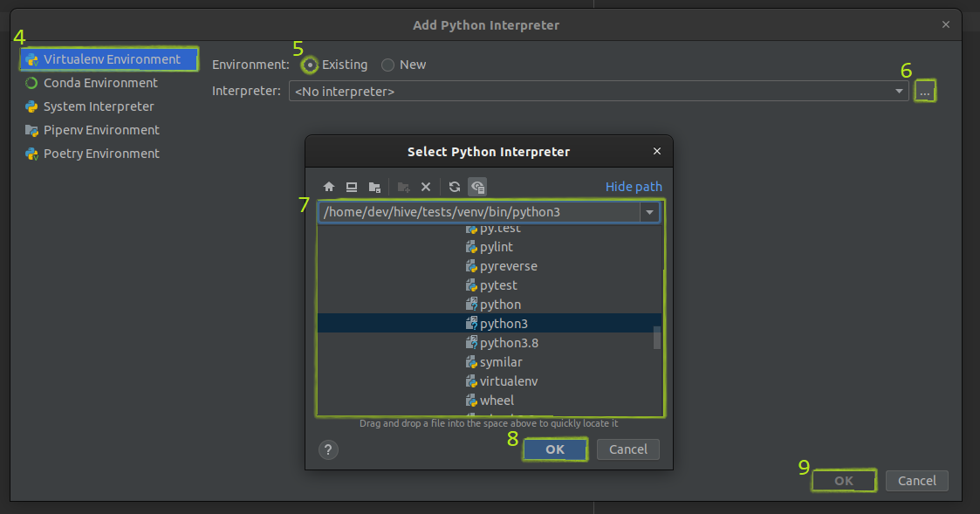Click the Hide path link
Screen dimensions: 980x514
634,187
